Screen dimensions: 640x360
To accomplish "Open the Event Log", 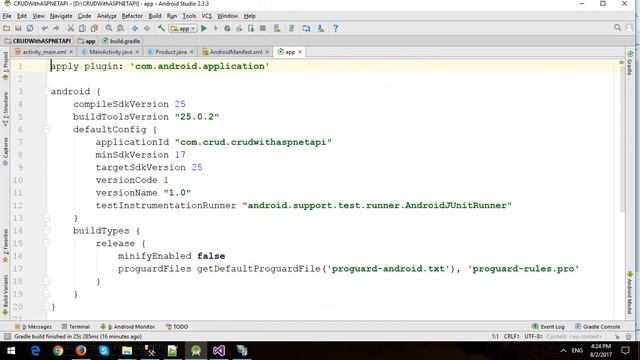I will click(x=548, y=327).
